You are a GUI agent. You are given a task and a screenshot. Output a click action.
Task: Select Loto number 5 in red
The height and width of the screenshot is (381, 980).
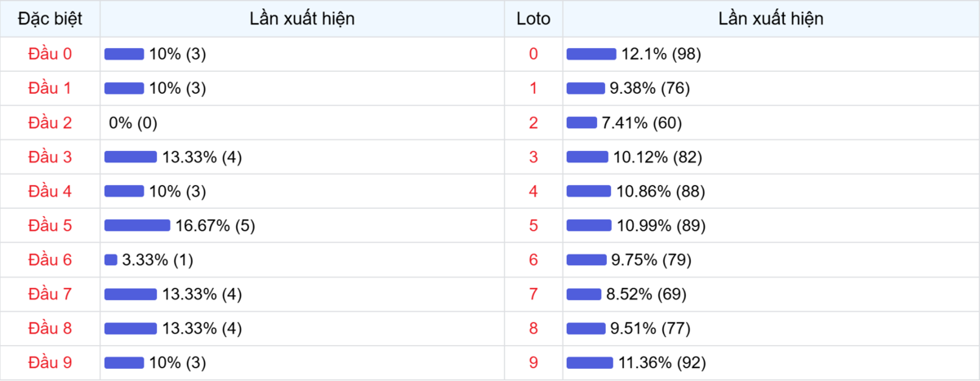coord(533,225)
